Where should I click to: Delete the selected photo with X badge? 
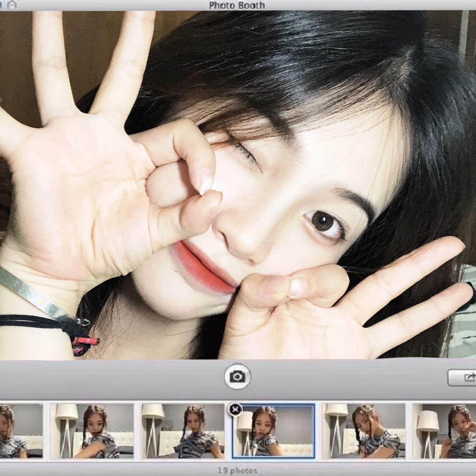coord(235,409)
